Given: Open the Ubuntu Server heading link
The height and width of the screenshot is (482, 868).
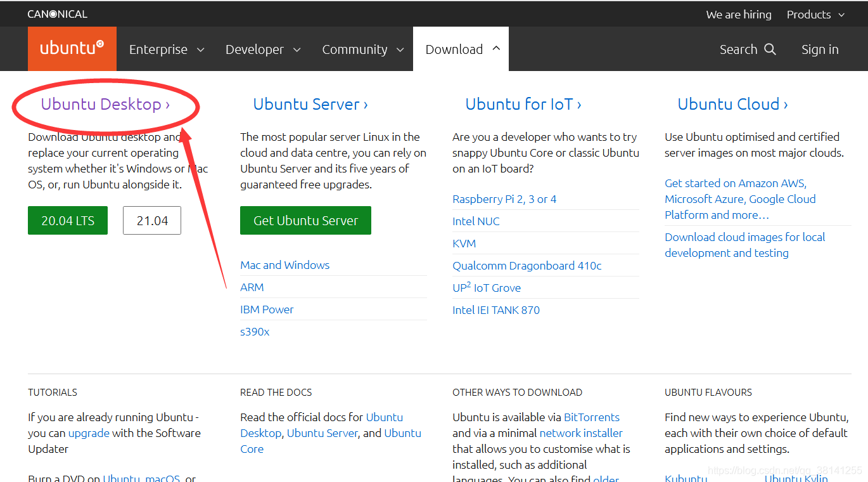Looking at the screenshot, I should tap(310, 104).
